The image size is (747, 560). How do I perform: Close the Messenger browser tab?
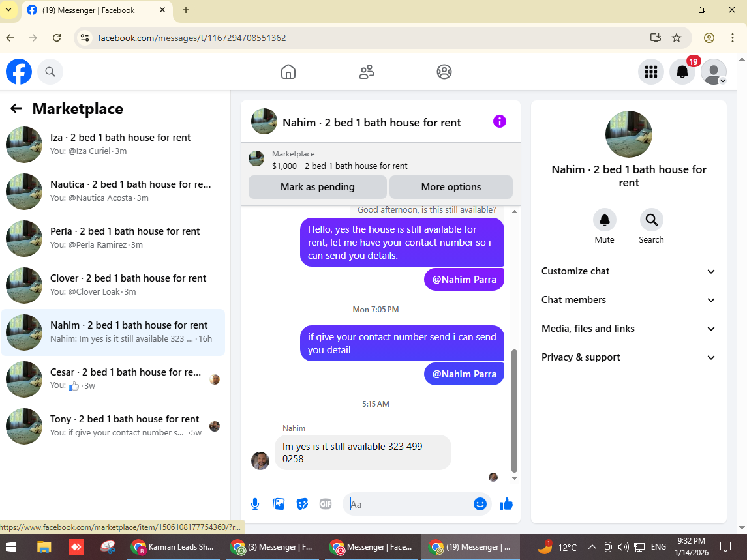[x=162, y=10]
